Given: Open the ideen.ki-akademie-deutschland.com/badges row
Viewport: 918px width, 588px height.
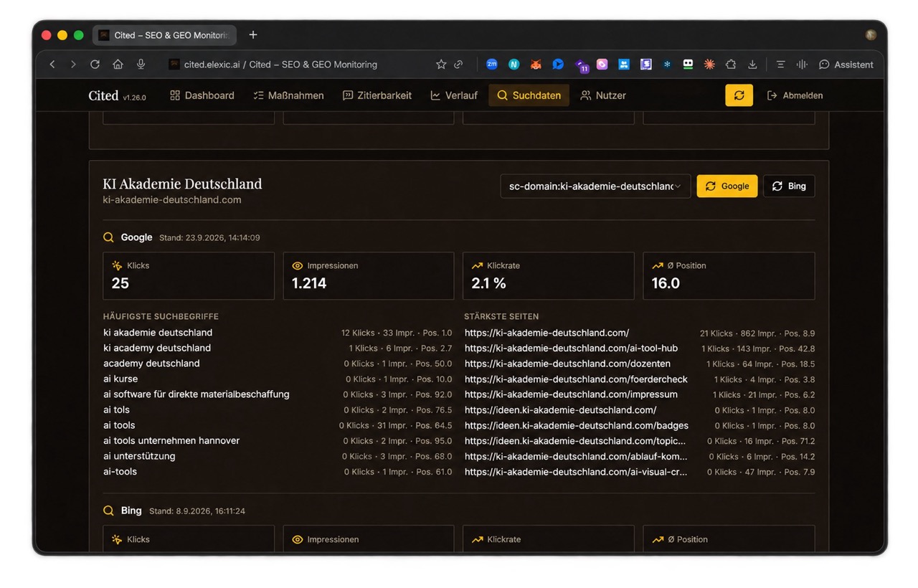Looking at the screenshot, I should (640, 425).
